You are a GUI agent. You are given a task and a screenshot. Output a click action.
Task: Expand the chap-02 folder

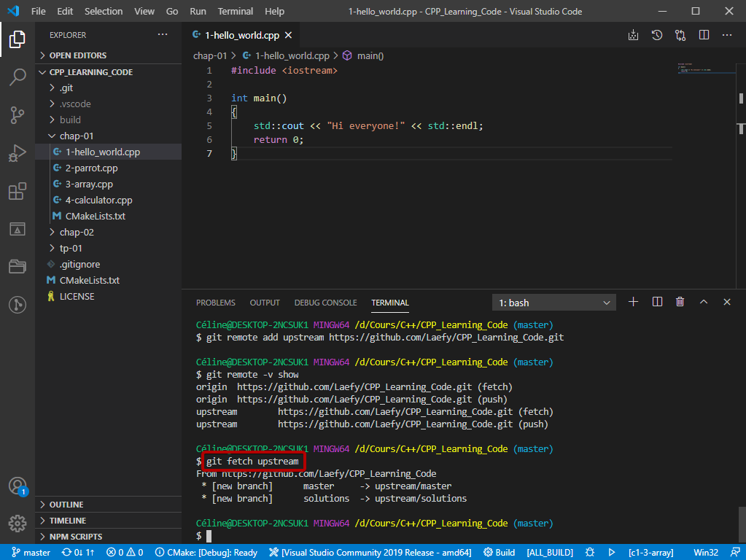click(109, 232)
